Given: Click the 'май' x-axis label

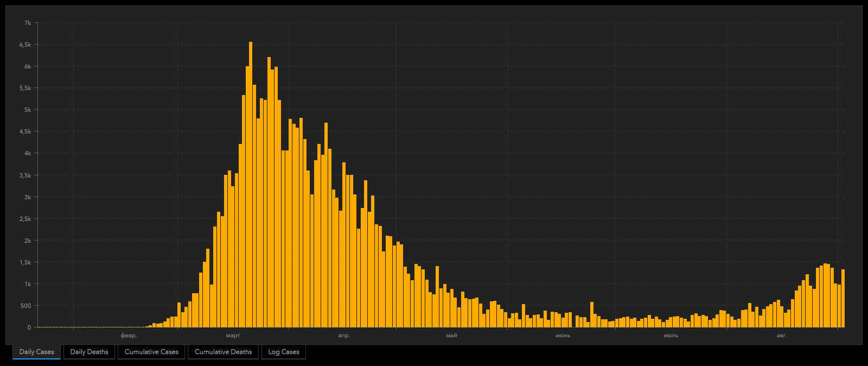Looking at the screenshot, I should click(x=452, y=336).
